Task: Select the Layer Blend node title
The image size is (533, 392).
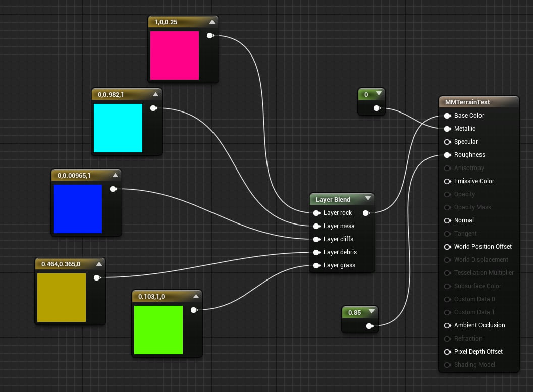Action: click(x=333, y=200)
